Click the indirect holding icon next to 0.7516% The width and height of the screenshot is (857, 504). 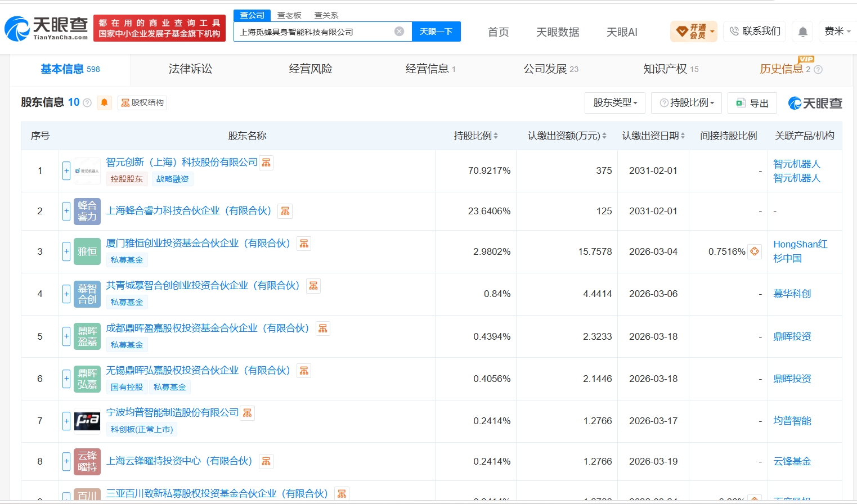(755, 251)
